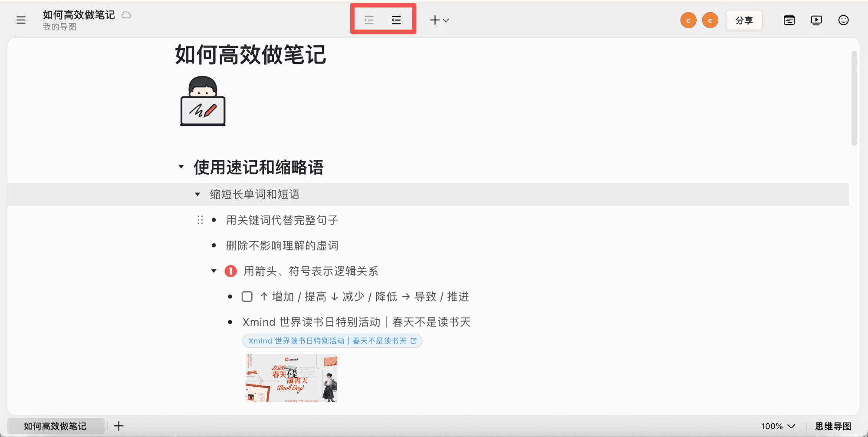This screenshot has height=437, width=868.
Task: Open the smiley feedback icon
Action: (x=843, y=20)
